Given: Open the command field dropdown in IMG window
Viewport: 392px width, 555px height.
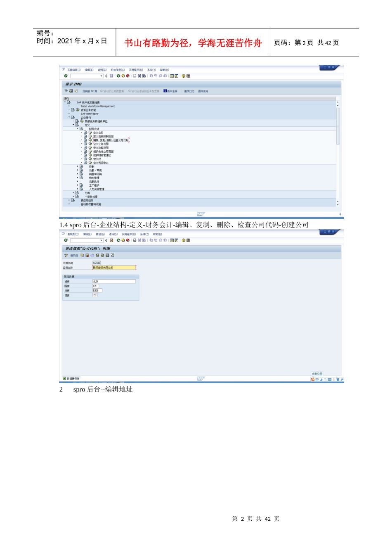Looking at the screenshot, I should (x=102, y=76).
